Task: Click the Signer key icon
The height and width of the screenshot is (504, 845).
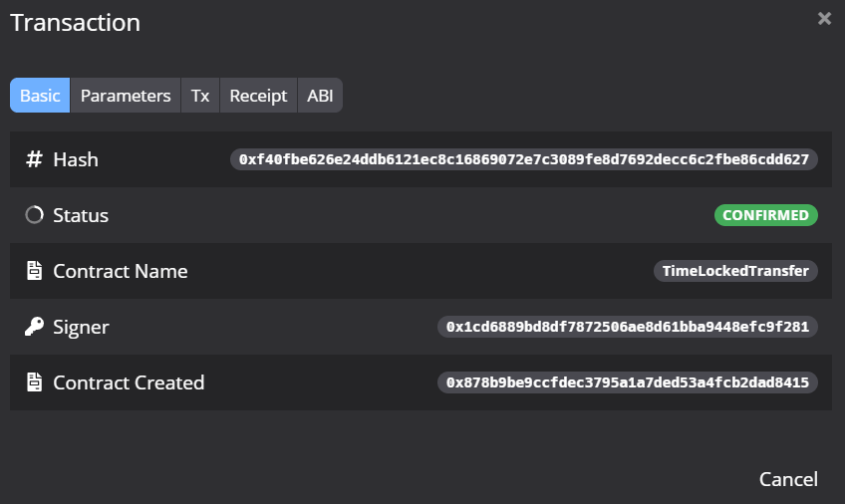Action: tap(34, 327)
